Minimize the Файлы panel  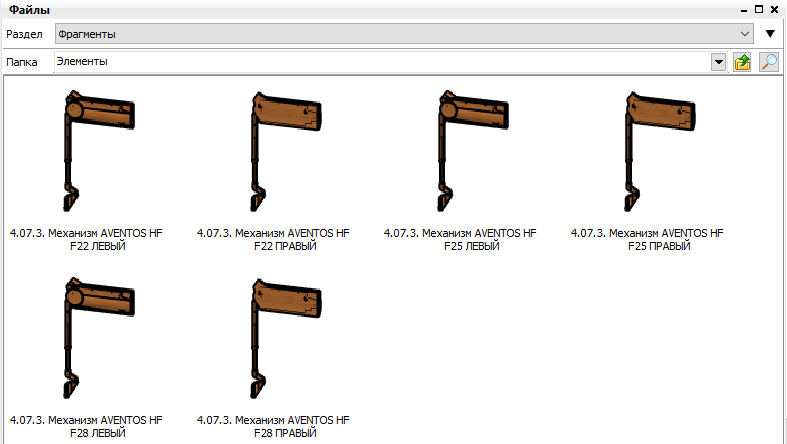click(x=744, y=10)
